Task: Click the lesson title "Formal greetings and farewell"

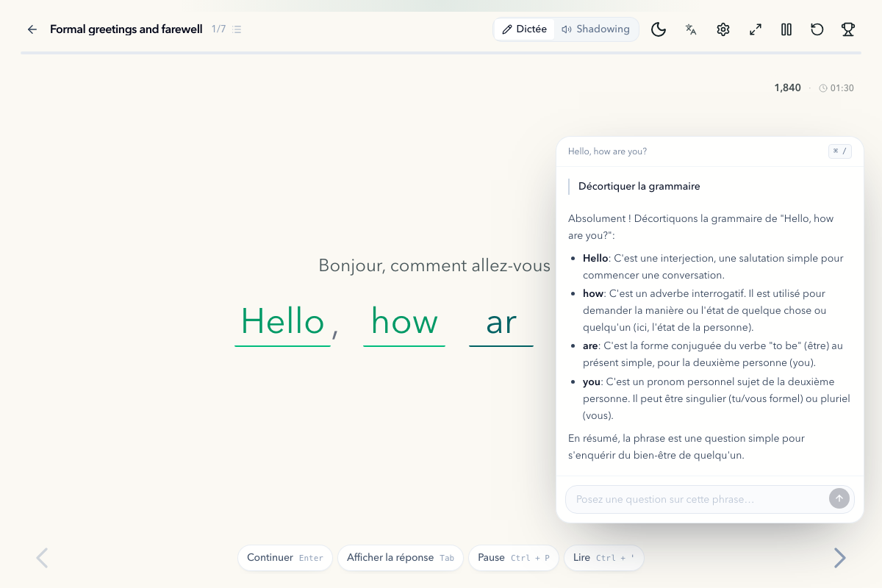Action: (126, 29)
